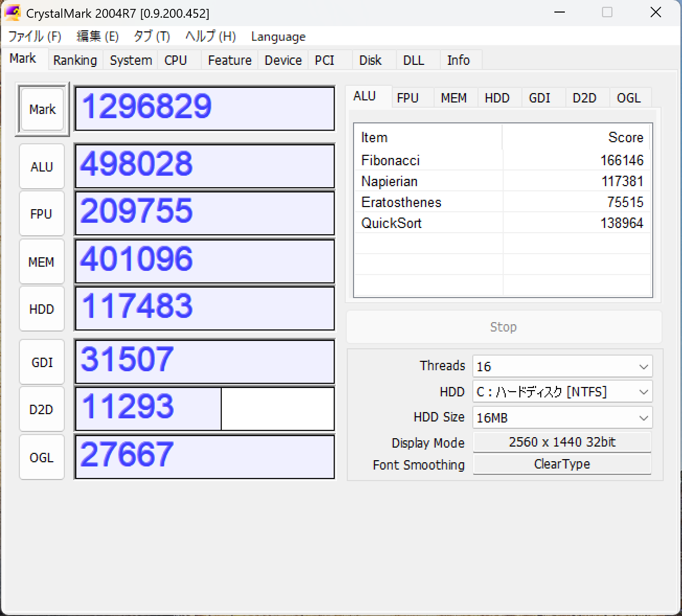This screenshot has height=616, width=682.
Task: Click the CrystalMark app icon in title bar
Action: 13,13
